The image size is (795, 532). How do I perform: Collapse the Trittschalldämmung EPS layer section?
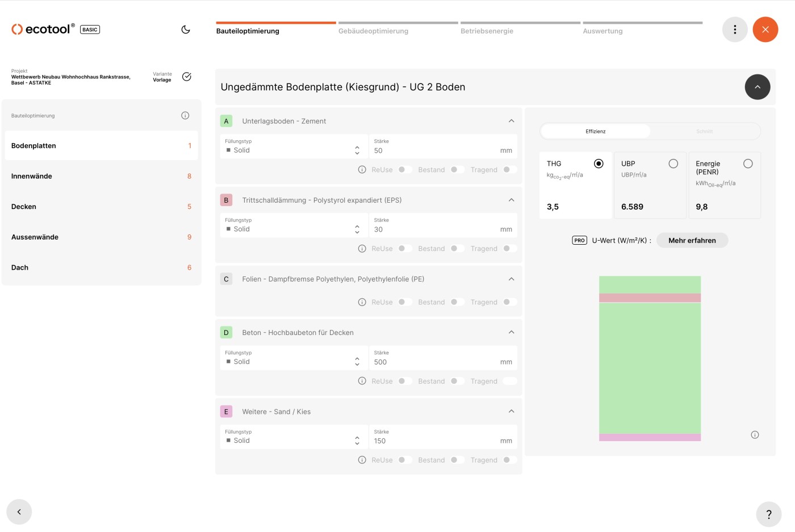coord(511,200)
